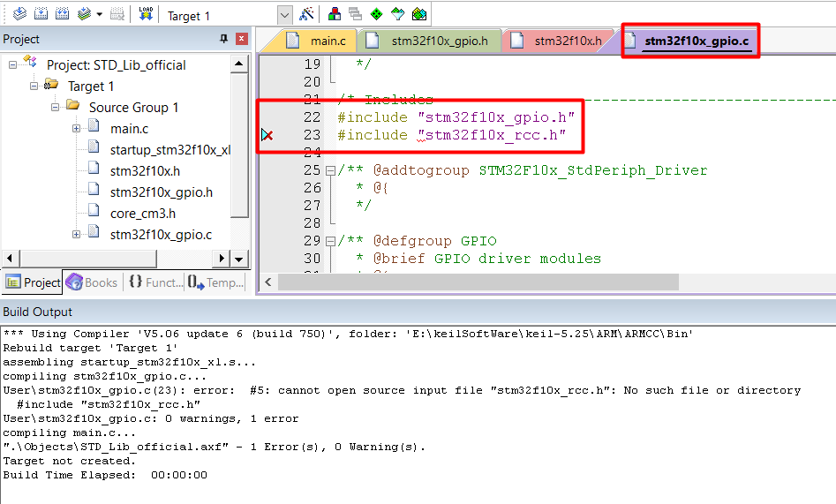Viewport: 836px width, 504px height.
Task: Expand the main.c tree node
Action: pyautogui.click(x=76, y=129)
